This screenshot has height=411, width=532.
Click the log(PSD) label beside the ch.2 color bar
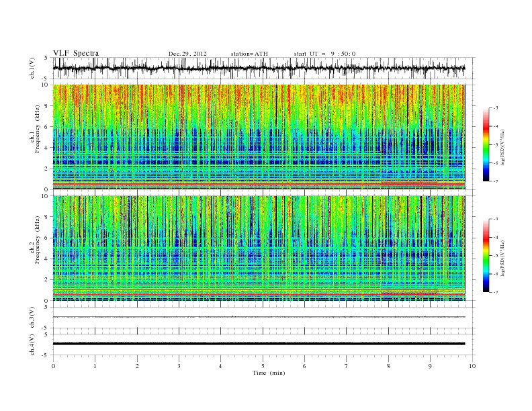pyautogui.click(x=502, y=257)
